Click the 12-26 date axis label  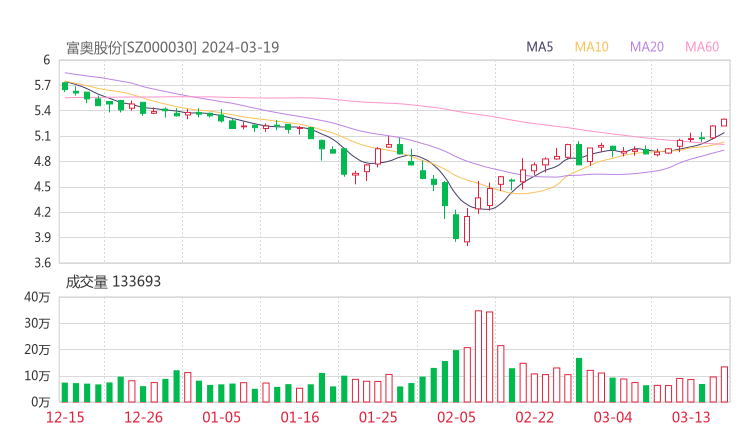pyautogui.click(x=143, y=417)
